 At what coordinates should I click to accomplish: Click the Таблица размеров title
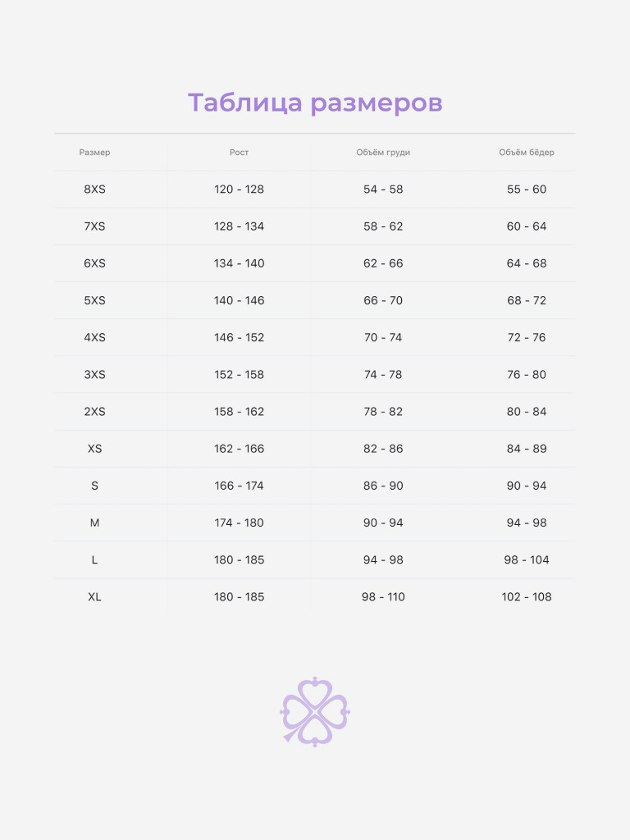tap(315, 103)
